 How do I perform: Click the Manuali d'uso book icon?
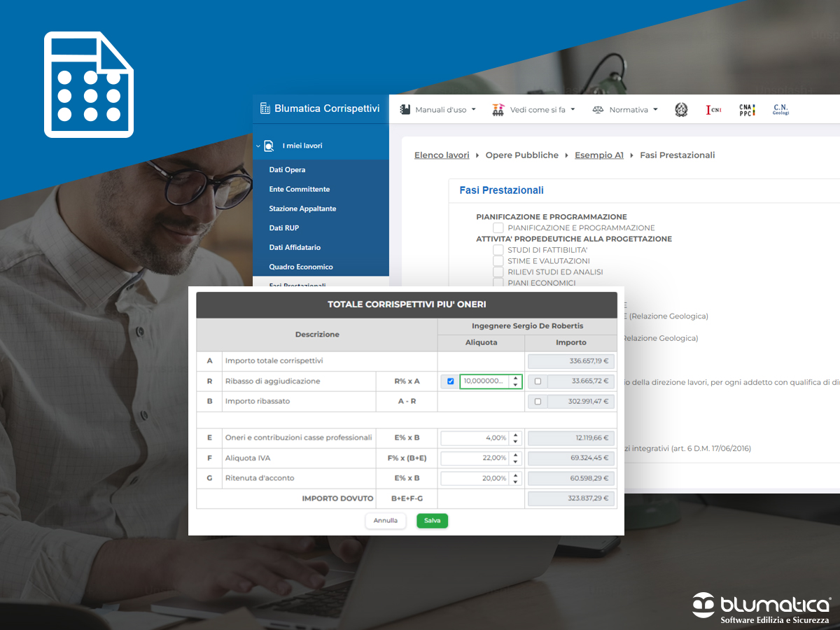[x=405, y=110]
